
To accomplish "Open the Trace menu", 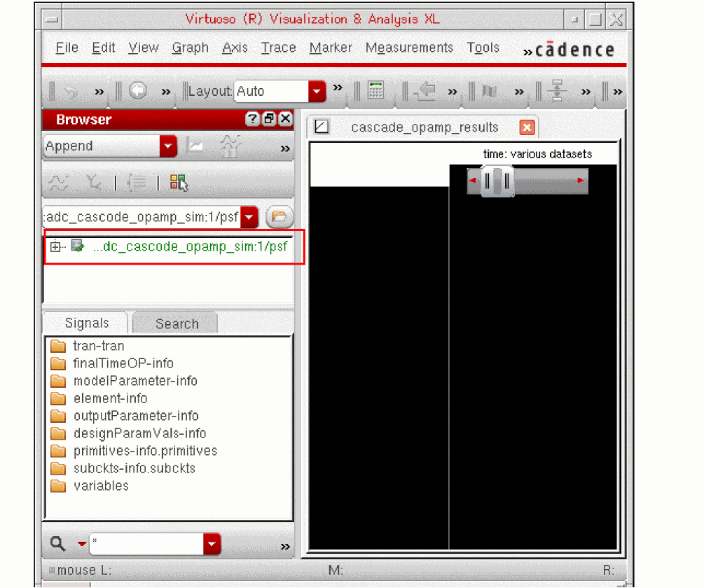I will (x=278, y=47).
